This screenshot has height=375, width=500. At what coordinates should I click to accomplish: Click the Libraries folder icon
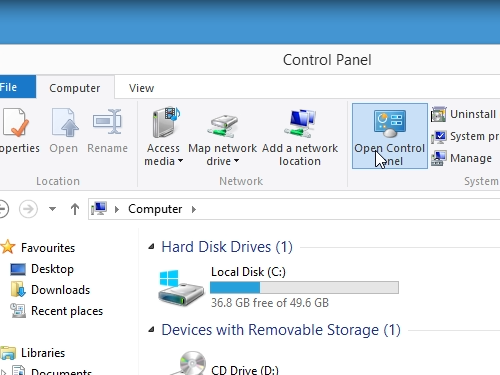pos(8,353)
